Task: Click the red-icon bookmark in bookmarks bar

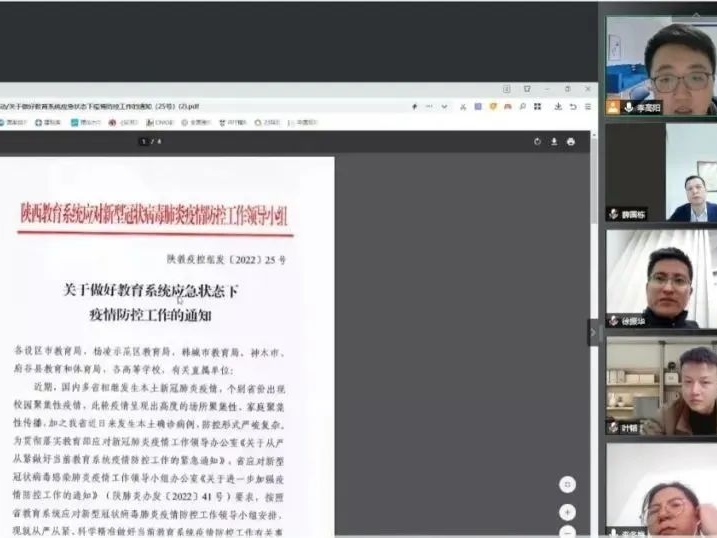Action: coord(123,123)
